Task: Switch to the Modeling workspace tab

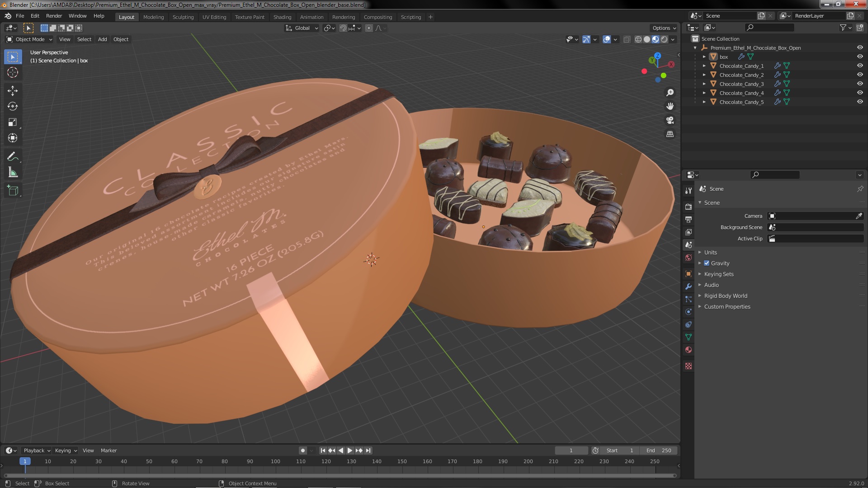Action: tap(153, 17)
